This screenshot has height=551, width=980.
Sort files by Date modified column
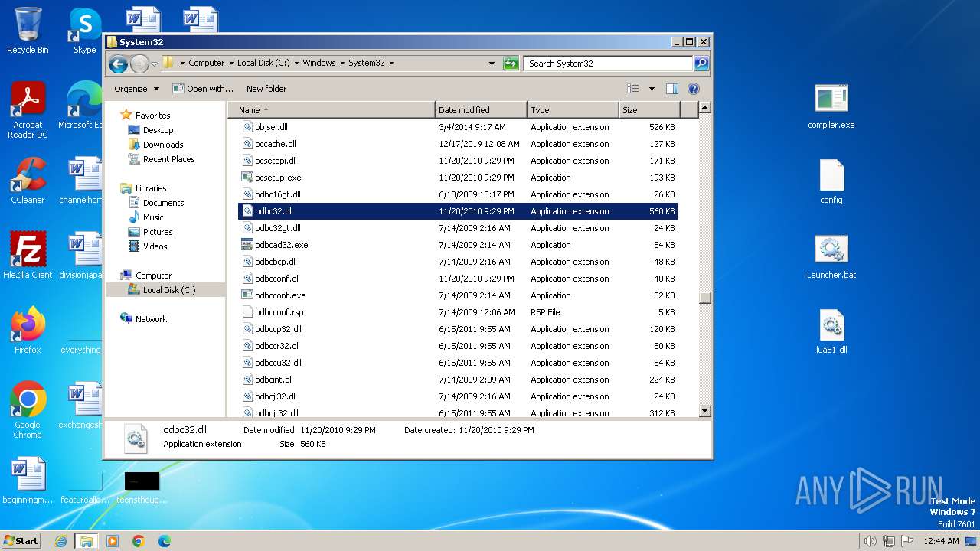481,110
